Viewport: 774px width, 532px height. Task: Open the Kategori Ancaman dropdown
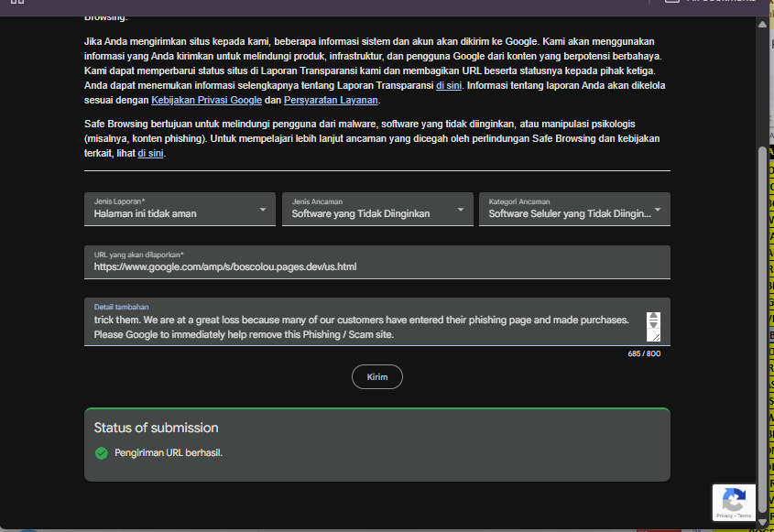[x=574, y=210]
